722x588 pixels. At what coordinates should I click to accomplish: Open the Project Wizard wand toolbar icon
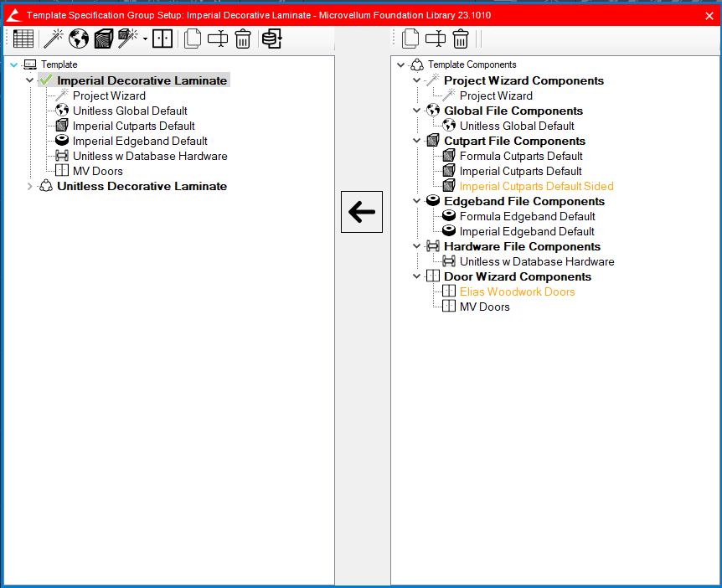(x=54, y=39)
